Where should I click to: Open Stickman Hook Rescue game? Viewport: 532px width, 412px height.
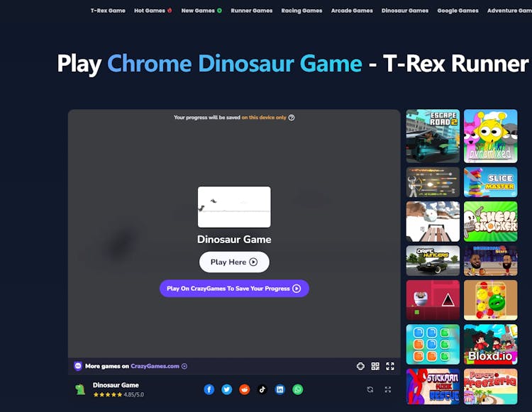[x=433, y=386]
